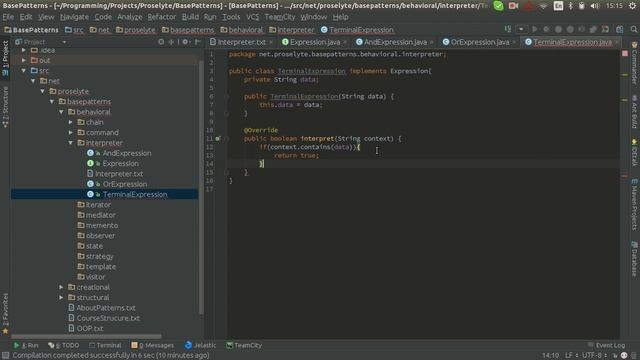Open the Messages tool window
Viewport: 640px width, 360px height.
[153, 345]
